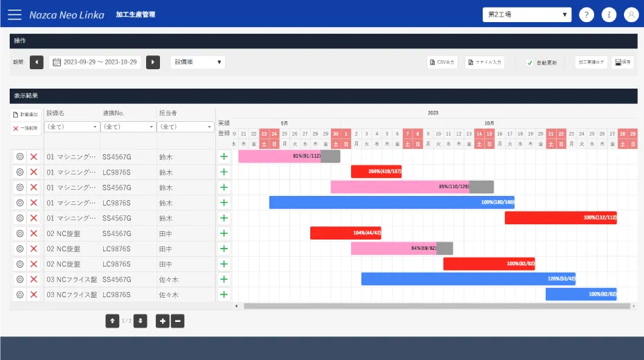Go to the previous period with left arrow

pos(37,62)
